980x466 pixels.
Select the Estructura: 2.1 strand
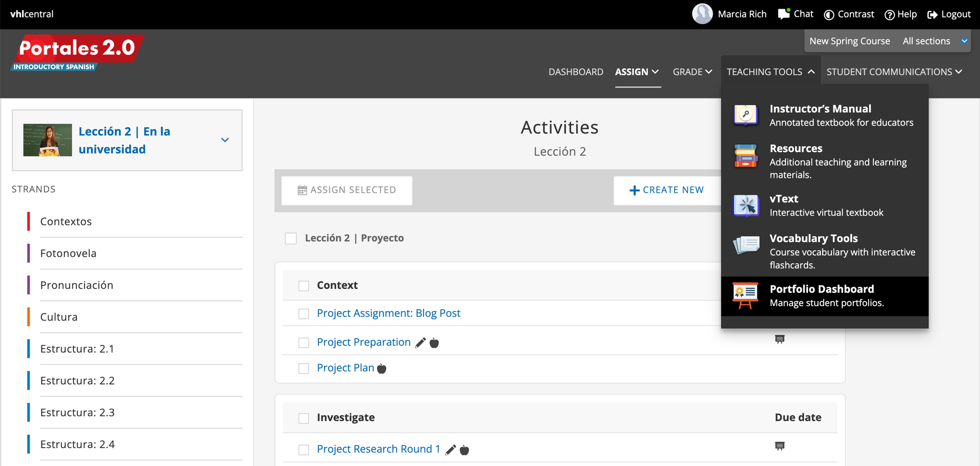135,349
